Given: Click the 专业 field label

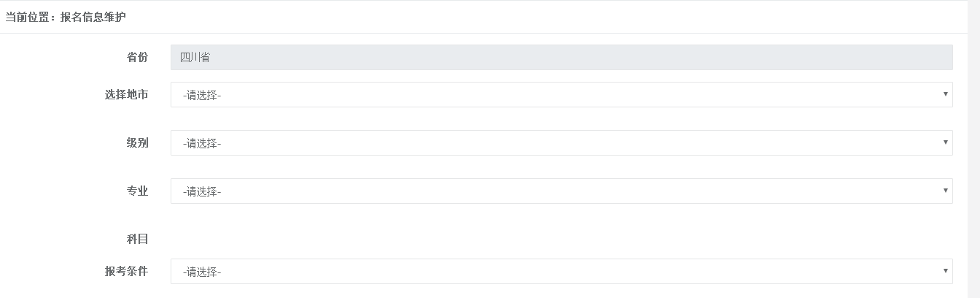Looking at the screenshot, I should [x=137, y=191].
